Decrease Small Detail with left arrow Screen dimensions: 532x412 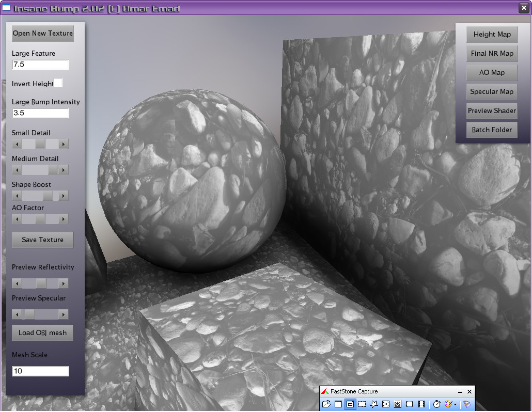tap(17, 144)
